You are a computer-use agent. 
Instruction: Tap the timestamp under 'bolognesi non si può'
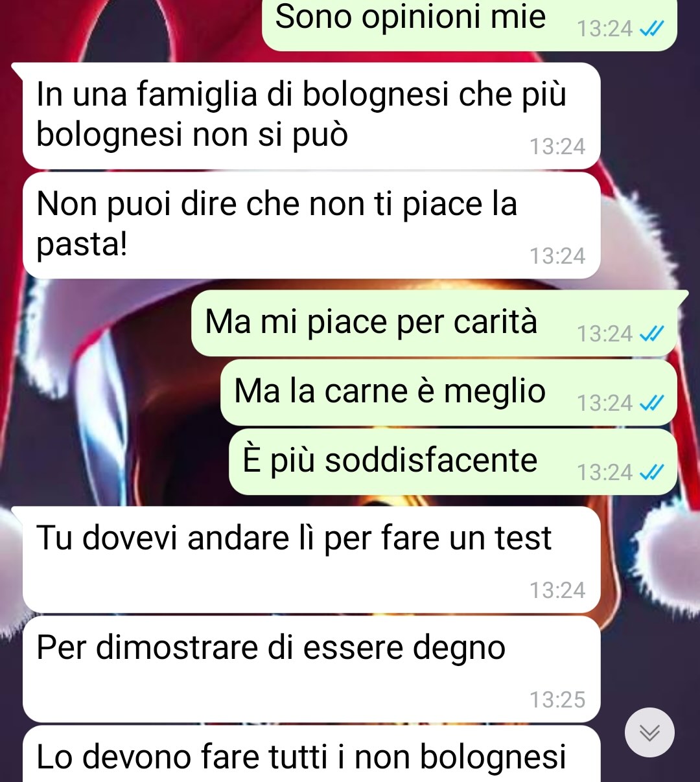(x=557, y=146)
